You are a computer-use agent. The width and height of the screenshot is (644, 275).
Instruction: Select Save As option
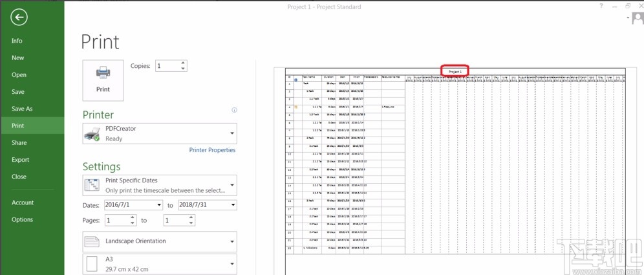[22, 109]
